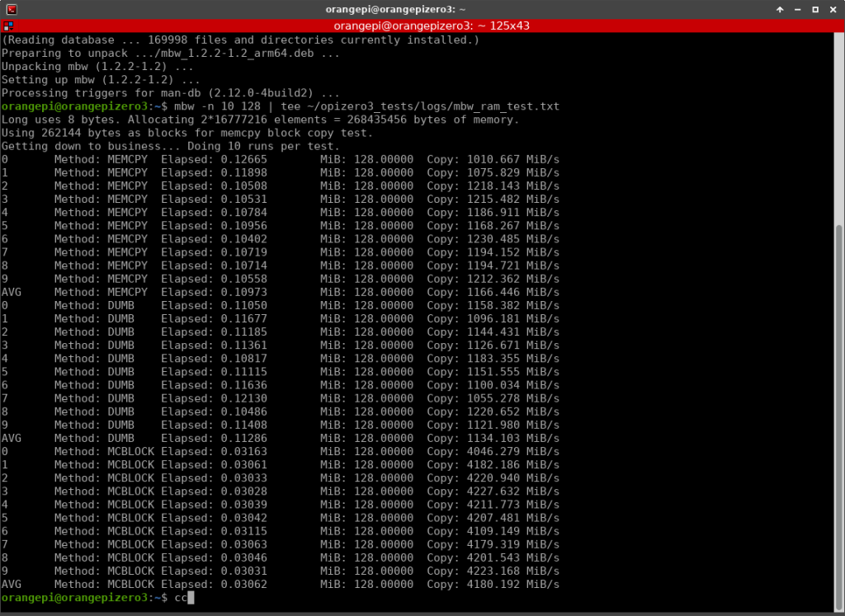Click the DUMB AVG result line

[x=281, y=438]
